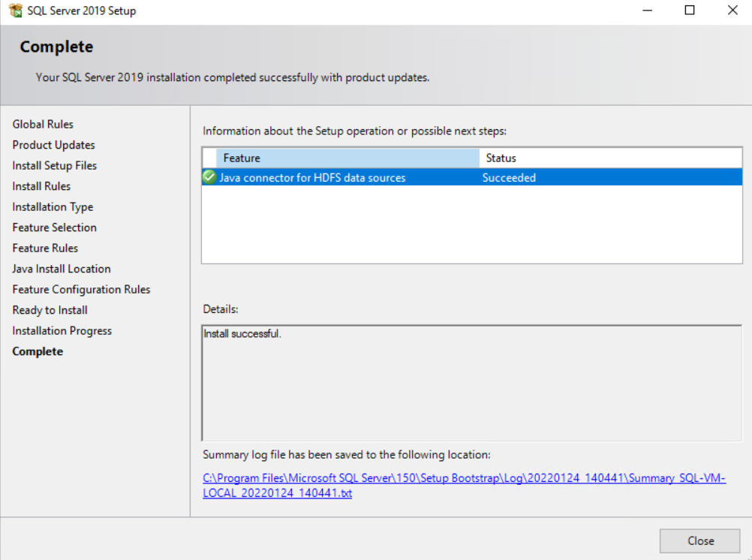
Task: Select the Install Setup Files step
Action: pos(55,166)
